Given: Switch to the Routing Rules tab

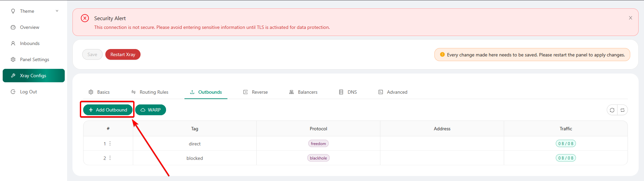Looking at the screenshot, I should 150,92.
